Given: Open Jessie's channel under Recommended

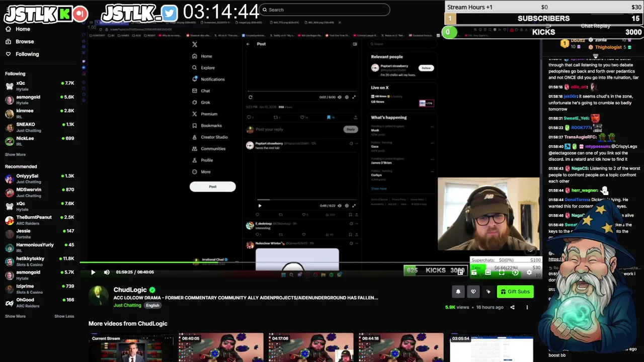Looking at the screenshot, I should 39,234.
